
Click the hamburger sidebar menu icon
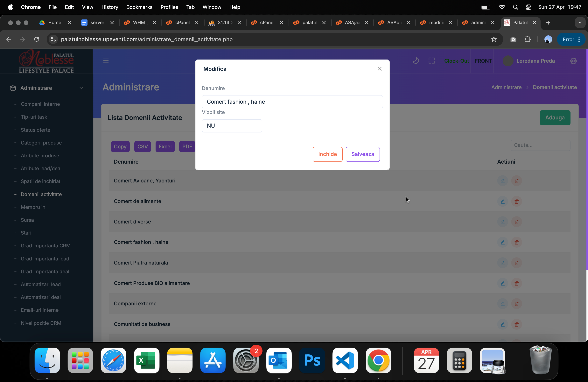(106, 60)
